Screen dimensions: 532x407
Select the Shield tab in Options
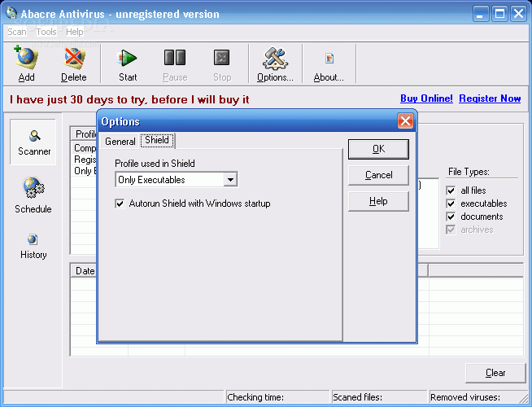[157, 140]
